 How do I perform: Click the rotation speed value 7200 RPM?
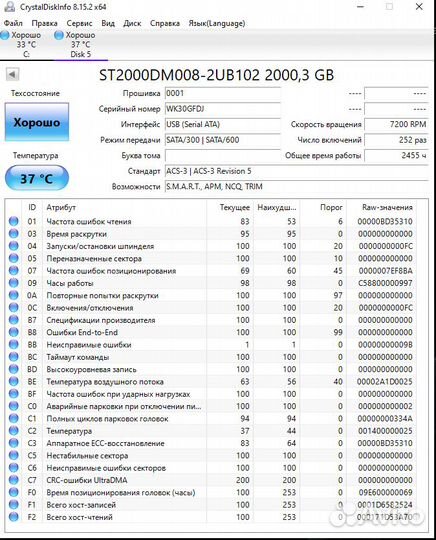(x=396, y=124)
